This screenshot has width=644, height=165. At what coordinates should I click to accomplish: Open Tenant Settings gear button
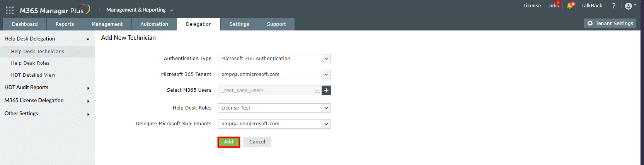tap(610, 24)
